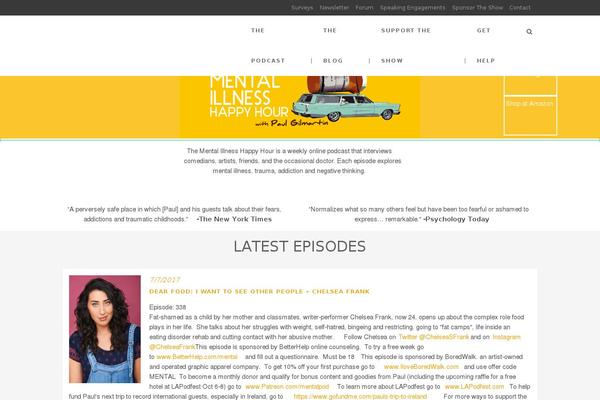The width and height of the screenshot is (600, 400).
Task: Open the Newsletter link
Action: click(x=334, y=8)
